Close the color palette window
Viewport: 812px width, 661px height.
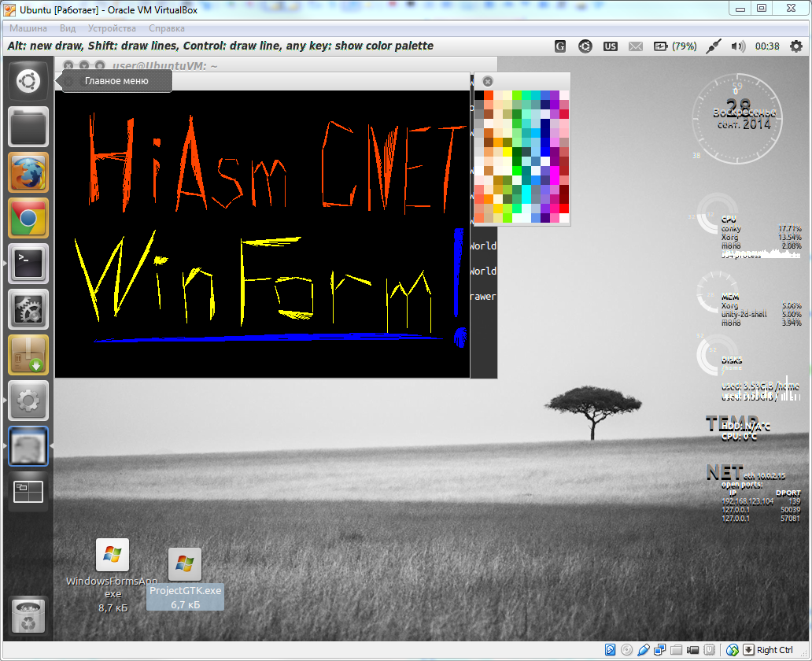click(x=488, y=81)
